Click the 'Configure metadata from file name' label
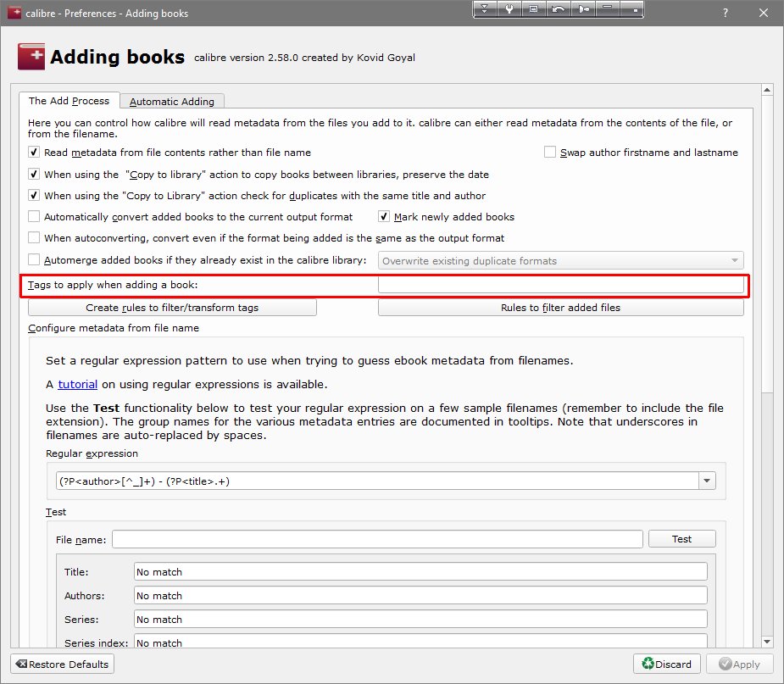The height and width of the screenshot is (684, 784). (x=114, y=328)
